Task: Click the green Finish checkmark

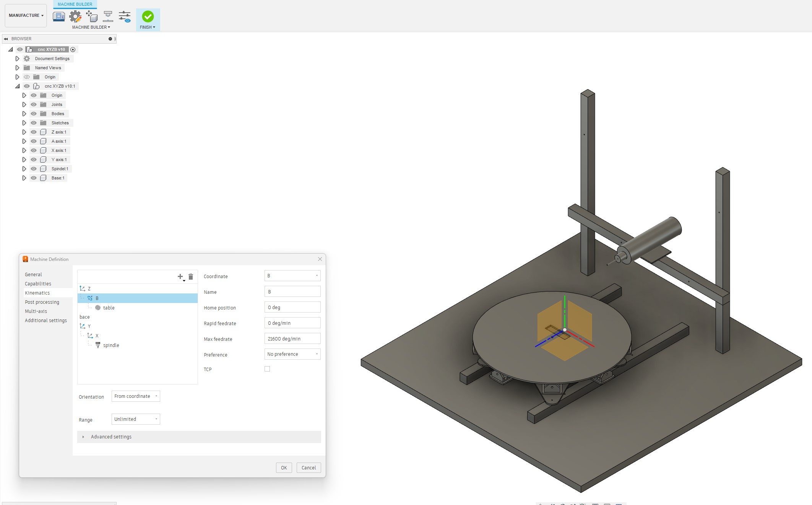Action: (148, 16)
